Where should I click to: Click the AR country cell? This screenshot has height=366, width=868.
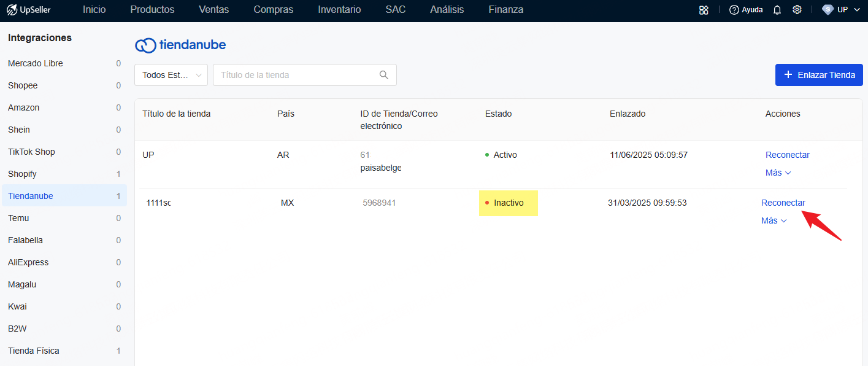[283, 155]
